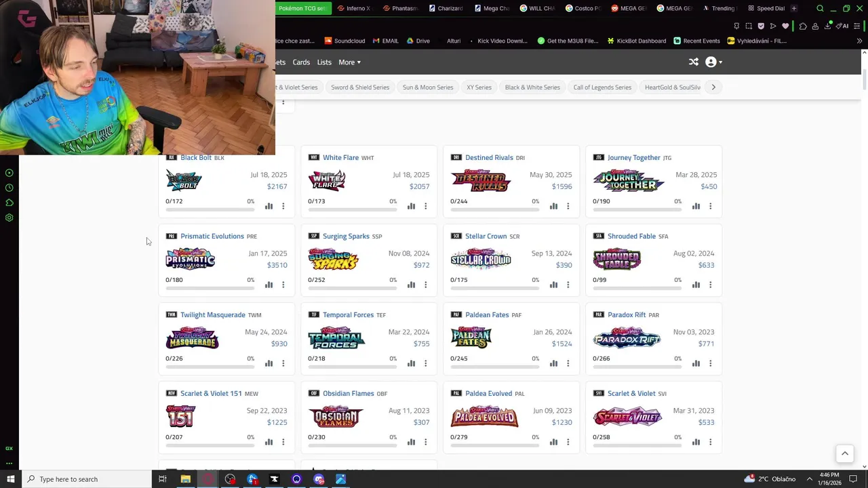The image size is (868, 488).
Task: Open Obsidian Flames three-dot menu
Action: 426,442
